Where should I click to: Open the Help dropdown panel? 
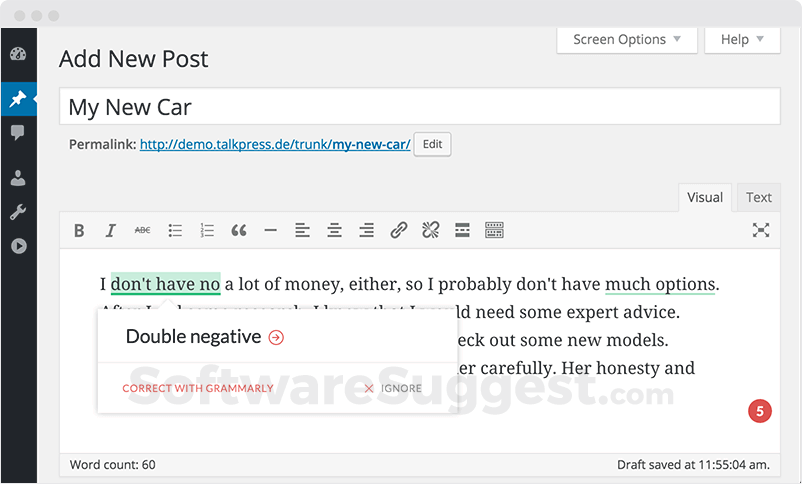(742, 40)
